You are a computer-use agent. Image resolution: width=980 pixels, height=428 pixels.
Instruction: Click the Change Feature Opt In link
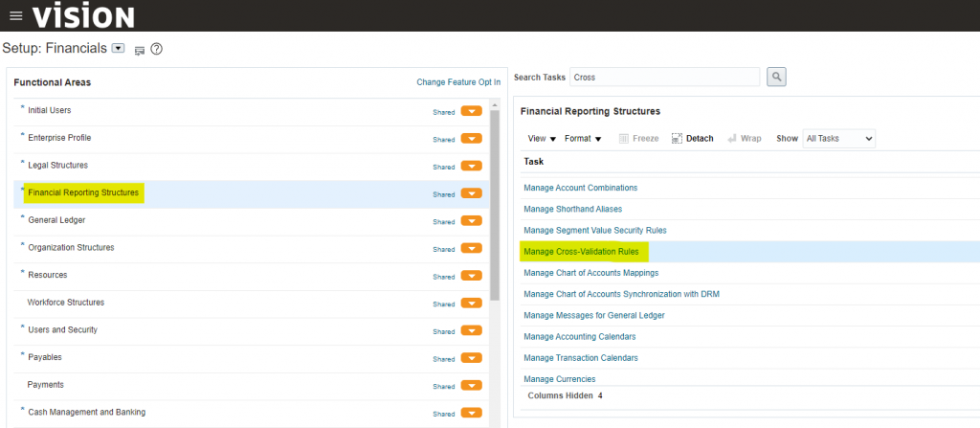457,82
